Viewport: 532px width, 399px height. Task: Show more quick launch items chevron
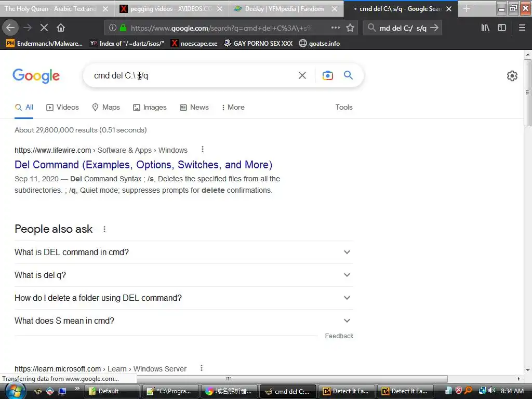coord(77,389)
